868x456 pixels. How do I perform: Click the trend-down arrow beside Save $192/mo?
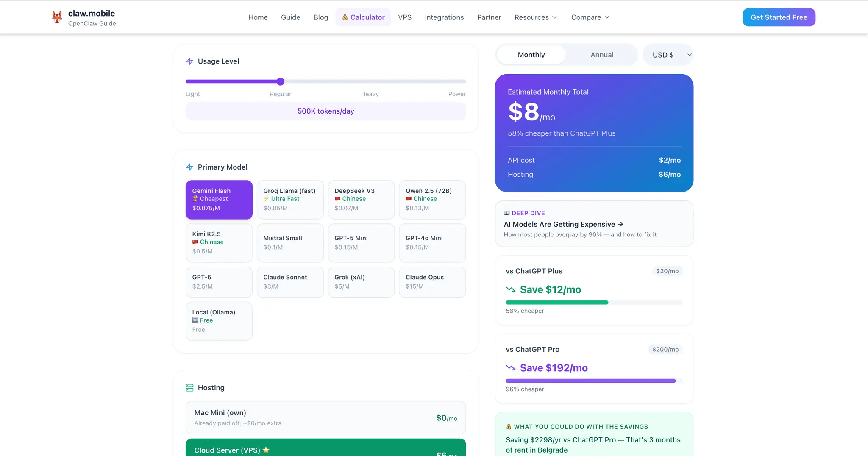pyautogui.click(x=511, y=368)
